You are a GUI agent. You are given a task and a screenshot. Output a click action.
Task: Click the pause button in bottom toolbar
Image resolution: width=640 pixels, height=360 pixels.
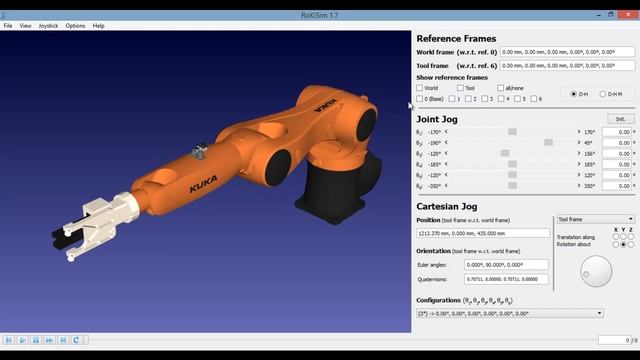point(36,340)
